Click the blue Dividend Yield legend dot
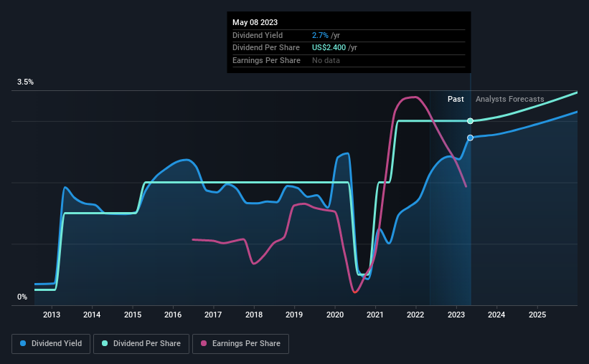 tap(23, 343)
